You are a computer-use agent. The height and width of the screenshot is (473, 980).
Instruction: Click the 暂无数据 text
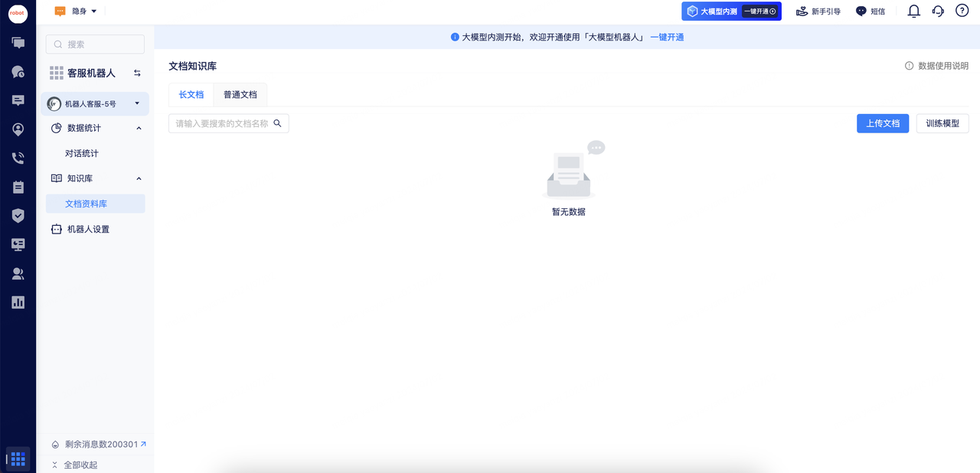tap(569, 212)
